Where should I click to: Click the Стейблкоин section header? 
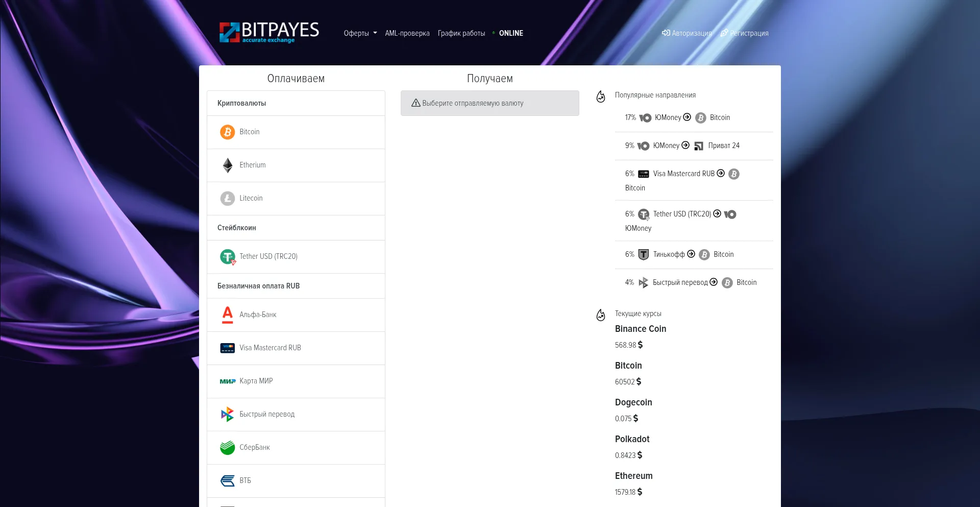coord(296,228)
